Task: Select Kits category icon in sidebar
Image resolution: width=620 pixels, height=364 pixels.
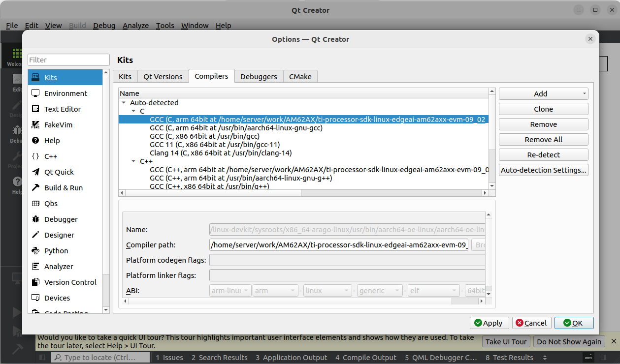Action: tap(35, 78)
